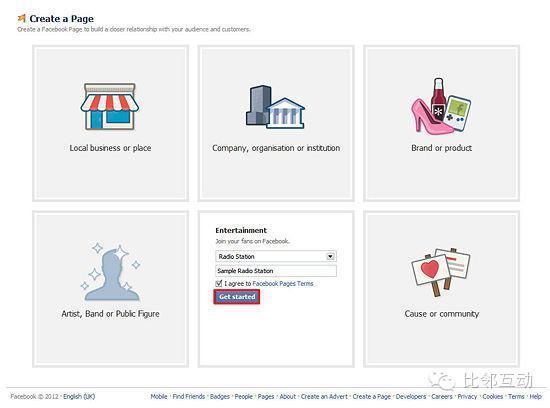550x408 pixels.
Task: Select the sparkling silhouette Artist icon
Action: click(110, 272)
